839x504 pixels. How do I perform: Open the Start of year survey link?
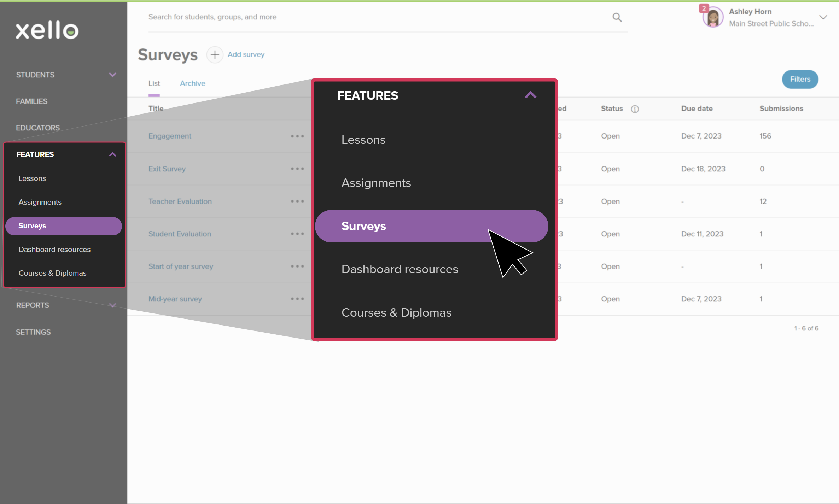pyautogui.click(x=181, y=266)
